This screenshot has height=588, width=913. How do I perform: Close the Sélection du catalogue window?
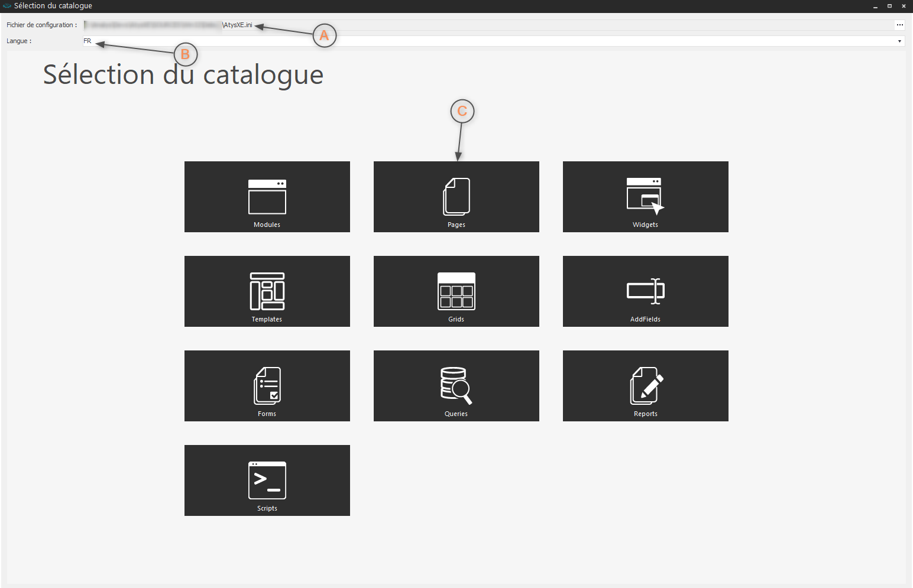[x=904, y=6]
